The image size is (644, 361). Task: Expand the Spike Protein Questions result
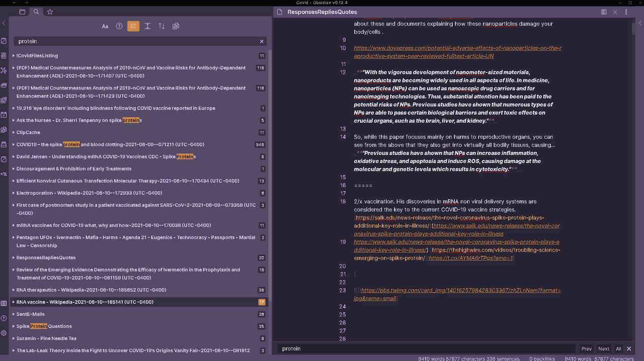click(14, 326)
